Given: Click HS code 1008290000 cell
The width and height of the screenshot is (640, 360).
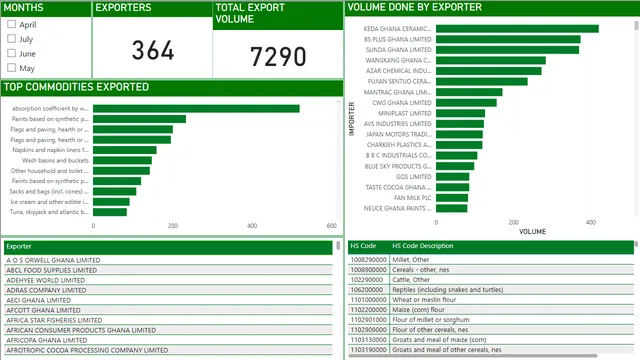Looking at the screenshot, I should 368,260.
